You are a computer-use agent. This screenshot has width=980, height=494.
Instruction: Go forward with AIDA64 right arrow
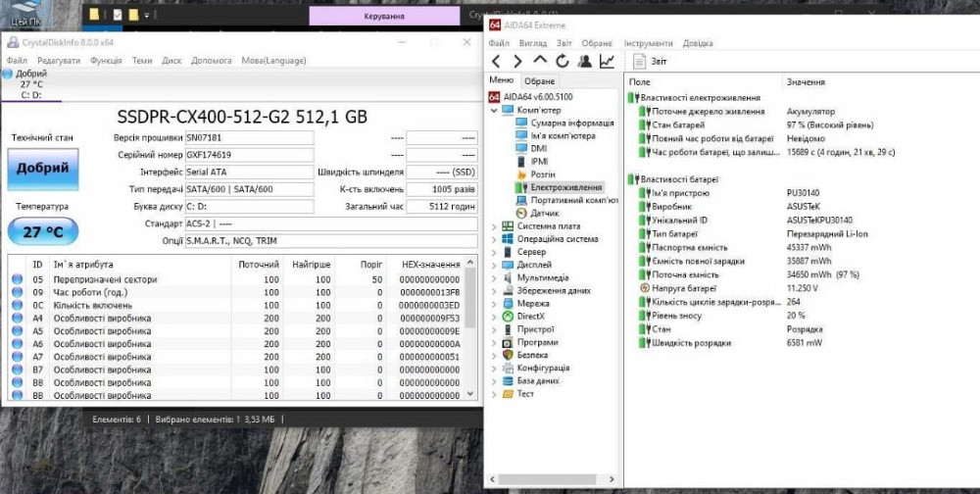pos(517,62)
